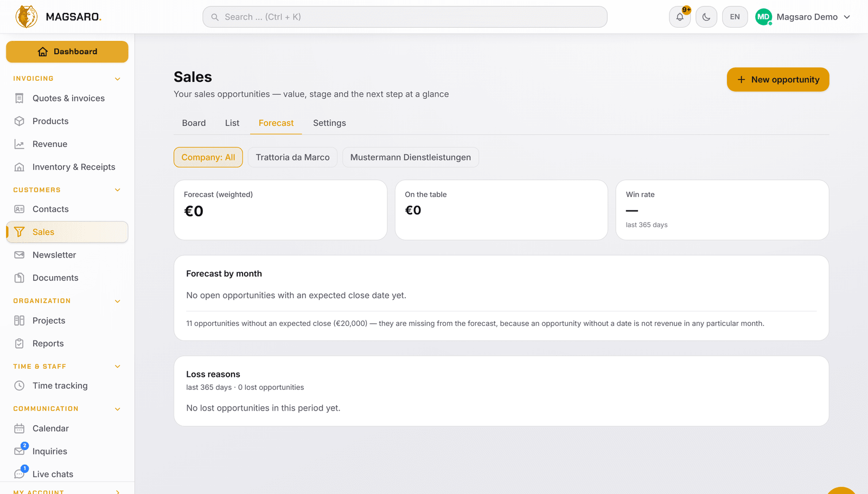Open the Products box icon

click(x=20, y=121)
